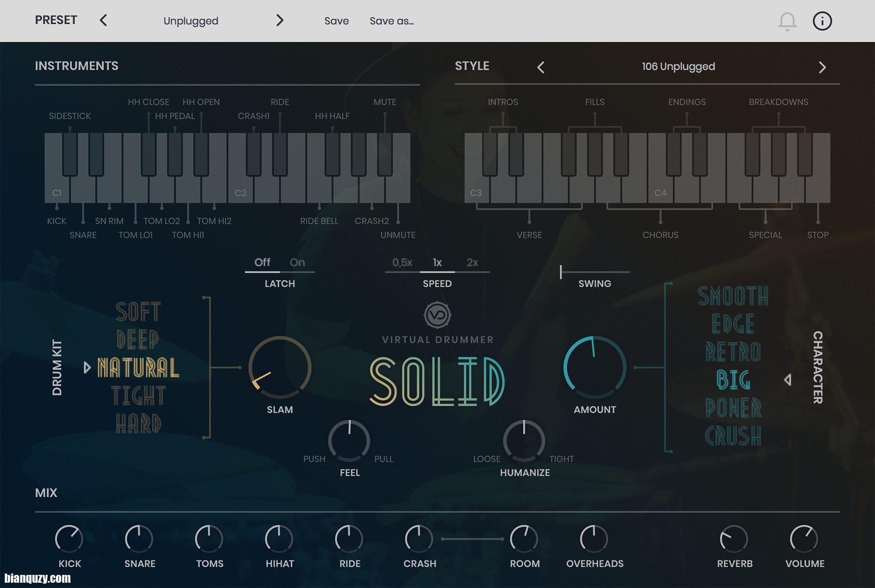Click the Slam knob

point(280,367)
